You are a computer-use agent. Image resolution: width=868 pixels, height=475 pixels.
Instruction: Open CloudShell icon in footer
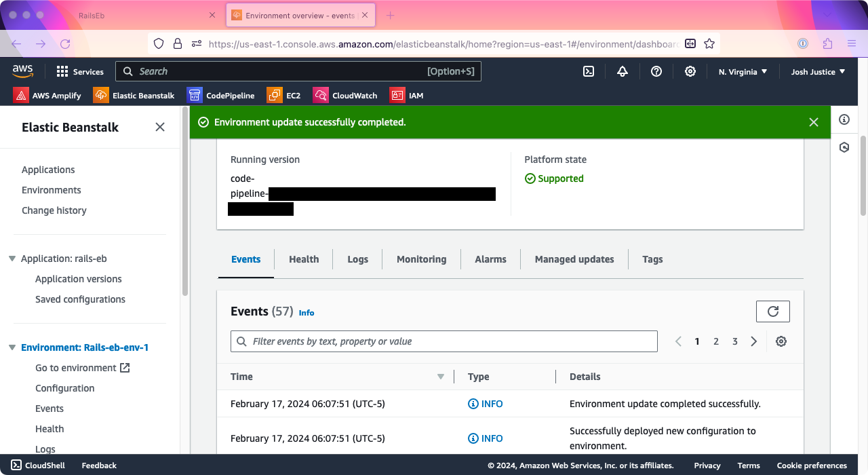pos(16,465)
